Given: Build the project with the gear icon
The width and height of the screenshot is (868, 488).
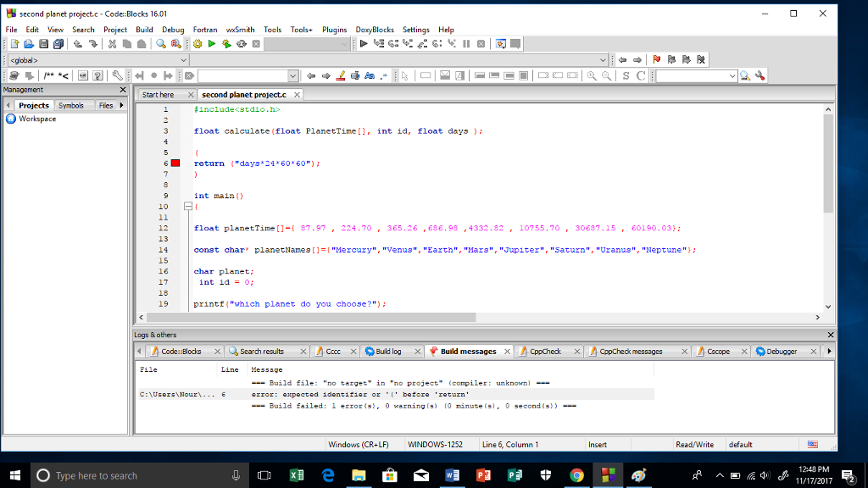Looking at the screenshot, I should coord(198,43).
